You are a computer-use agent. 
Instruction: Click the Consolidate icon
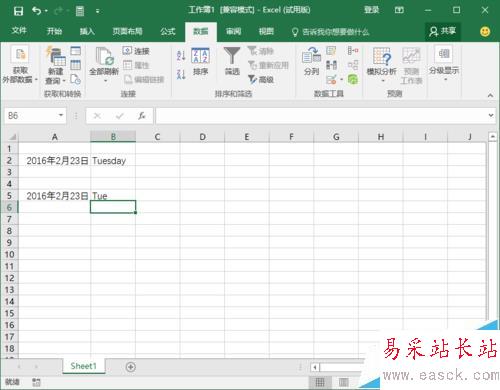pyautogui.click(x=353, y=51)
